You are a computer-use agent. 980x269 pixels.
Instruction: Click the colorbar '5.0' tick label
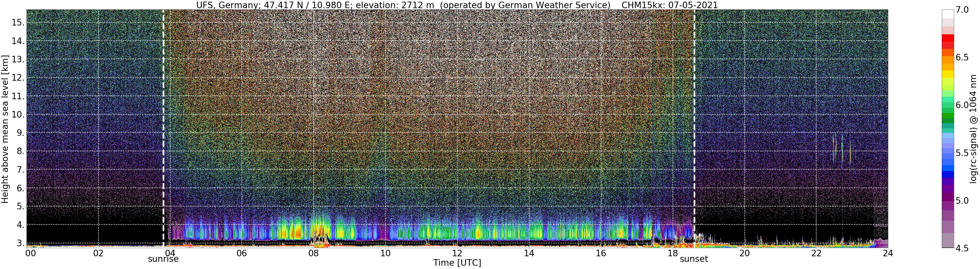tap(962, 200)
